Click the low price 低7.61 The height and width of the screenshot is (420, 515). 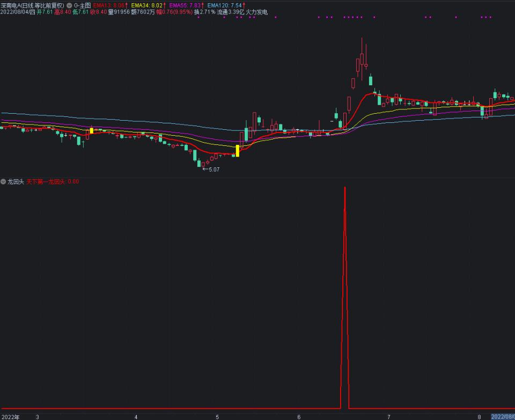(80, 12)
